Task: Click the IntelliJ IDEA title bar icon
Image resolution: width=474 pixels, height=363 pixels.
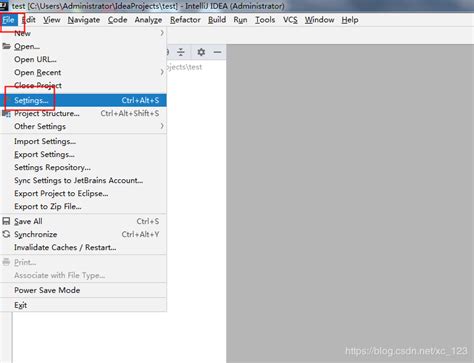Action: coord(4,5)
